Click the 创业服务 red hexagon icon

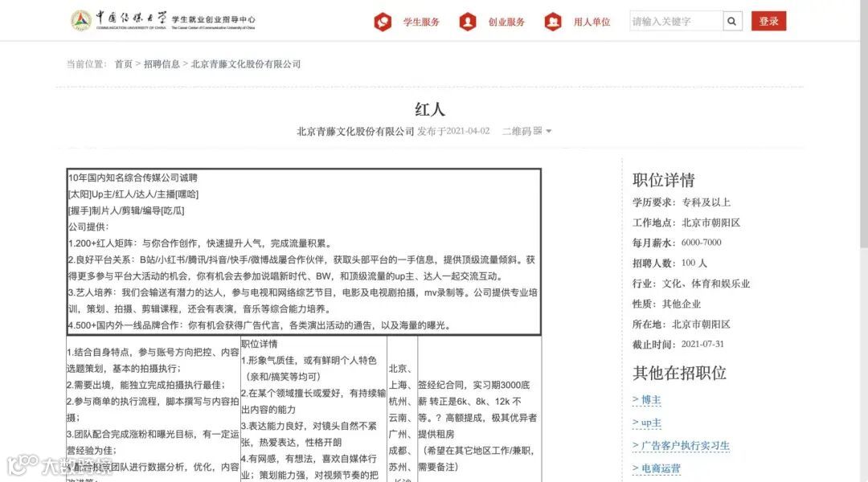coord(468,22)
